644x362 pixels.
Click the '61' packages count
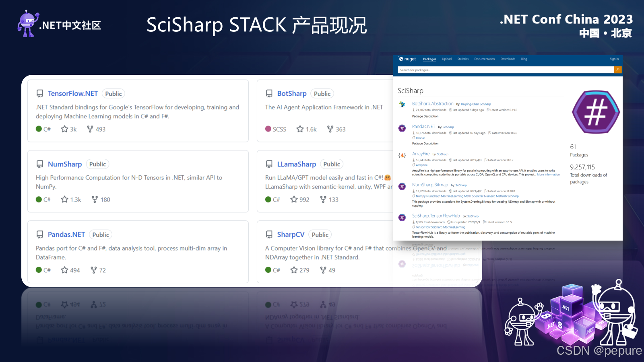(x=573, y=147)
